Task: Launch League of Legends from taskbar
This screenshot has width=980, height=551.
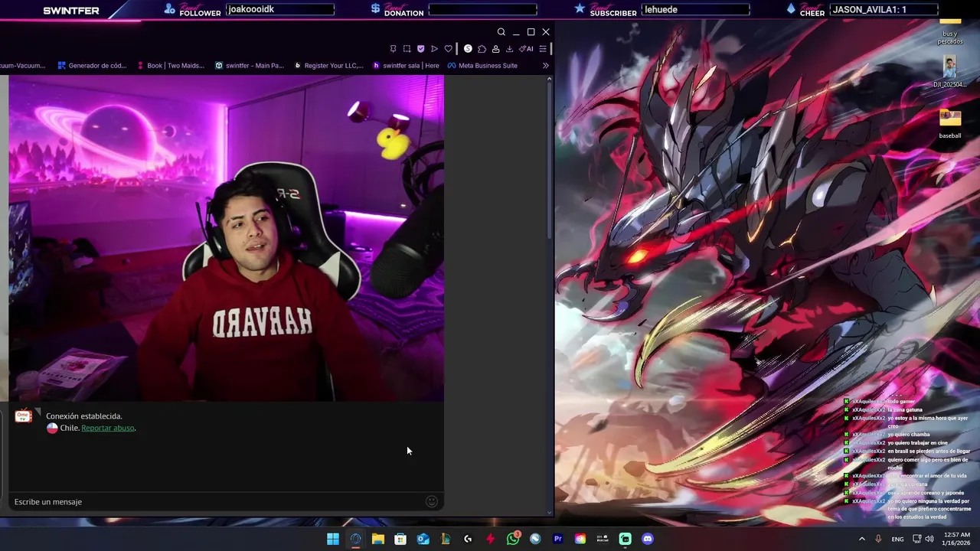Action: click(446, 539)
